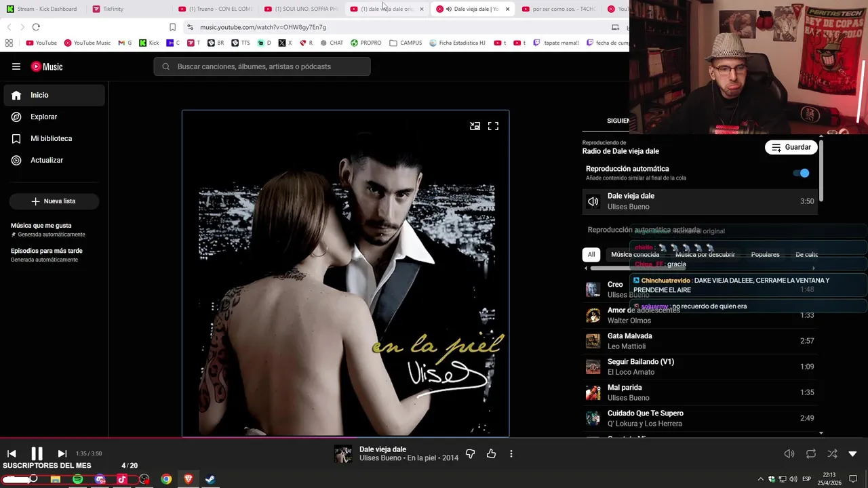Reload the page
This screenshot has height=488, width=868.
pyautogui.click(x=36, y=27)
